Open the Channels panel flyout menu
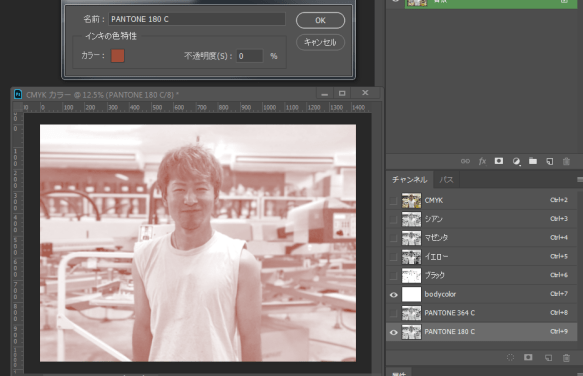This screenshot has width=583, height=376. pyautogui.click(x=580, y=180)
